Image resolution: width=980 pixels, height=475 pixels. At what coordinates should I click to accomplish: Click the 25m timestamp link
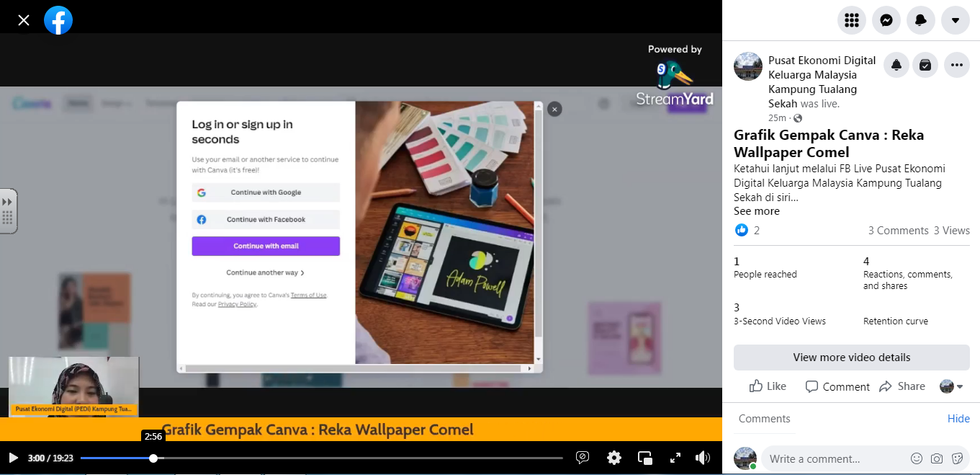click(x=777, y=118)
